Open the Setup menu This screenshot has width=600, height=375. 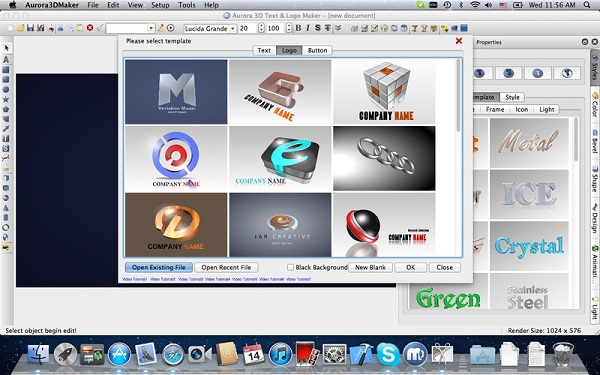160,5
